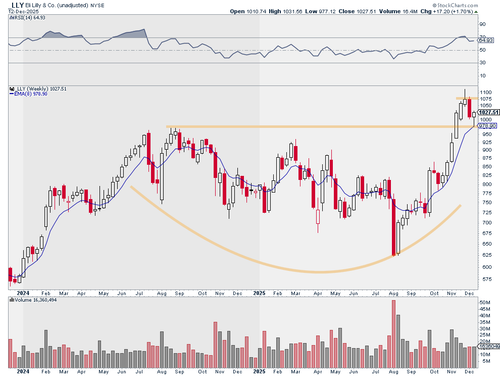The image size is (500, 376).
Task: Click the 650 label on the price axis
Action: [487, 244]
